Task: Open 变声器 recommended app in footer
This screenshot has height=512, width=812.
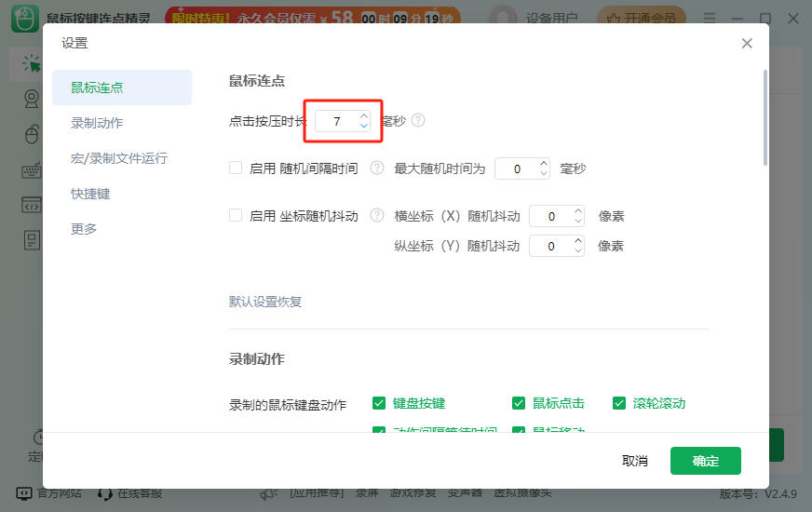Action: pyautogui.click(x=465, y=492)
